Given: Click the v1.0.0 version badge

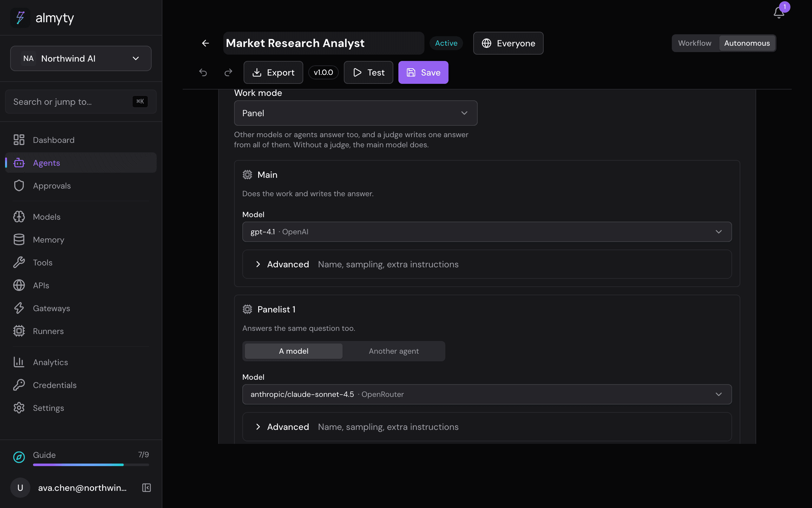Looking at the screenshot, I should point(324,72).
